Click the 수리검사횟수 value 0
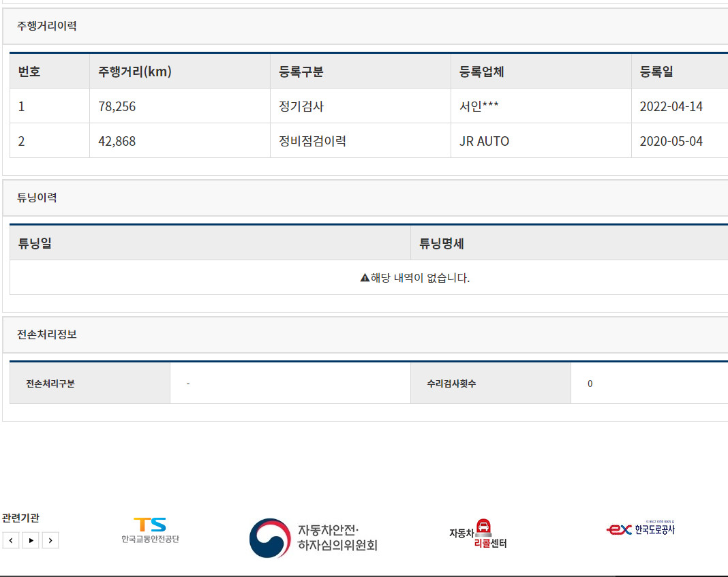728x577 pixels. 590,384
